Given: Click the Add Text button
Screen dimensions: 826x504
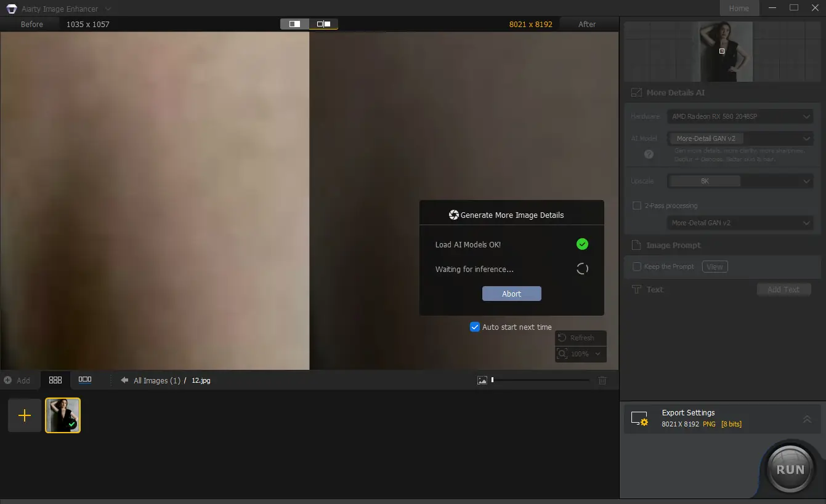Looking at the screenshot, I should coord(783,289).
